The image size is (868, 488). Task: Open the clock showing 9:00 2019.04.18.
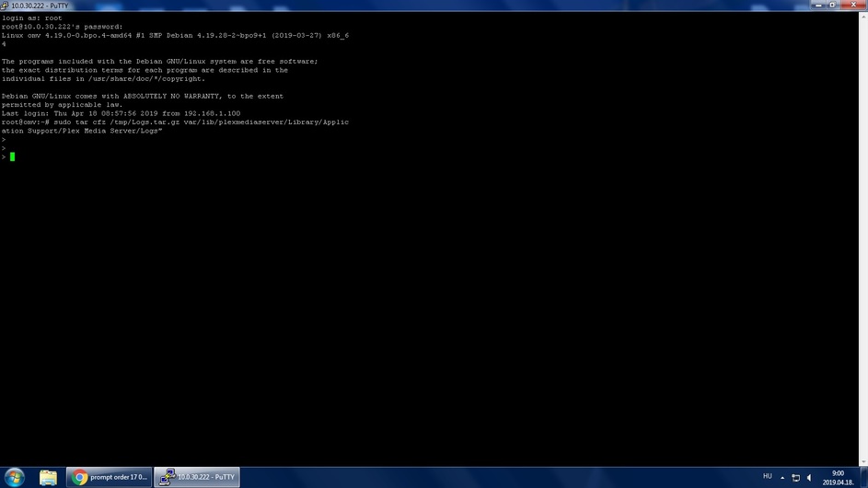pos(838,478)
